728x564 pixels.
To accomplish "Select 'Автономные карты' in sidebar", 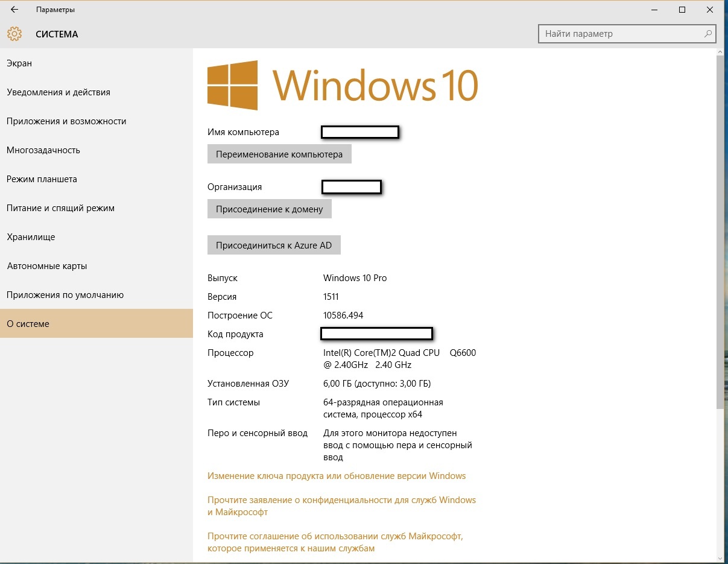I will pyautogui.click(x=47, y=266).
